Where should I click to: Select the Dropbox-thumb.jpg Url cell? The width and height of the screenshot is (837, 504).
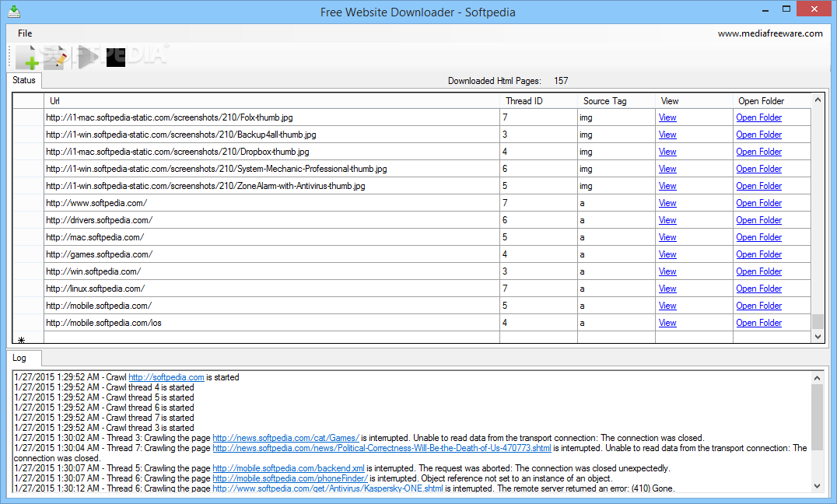pyautogui.click(x=271, y=152)
